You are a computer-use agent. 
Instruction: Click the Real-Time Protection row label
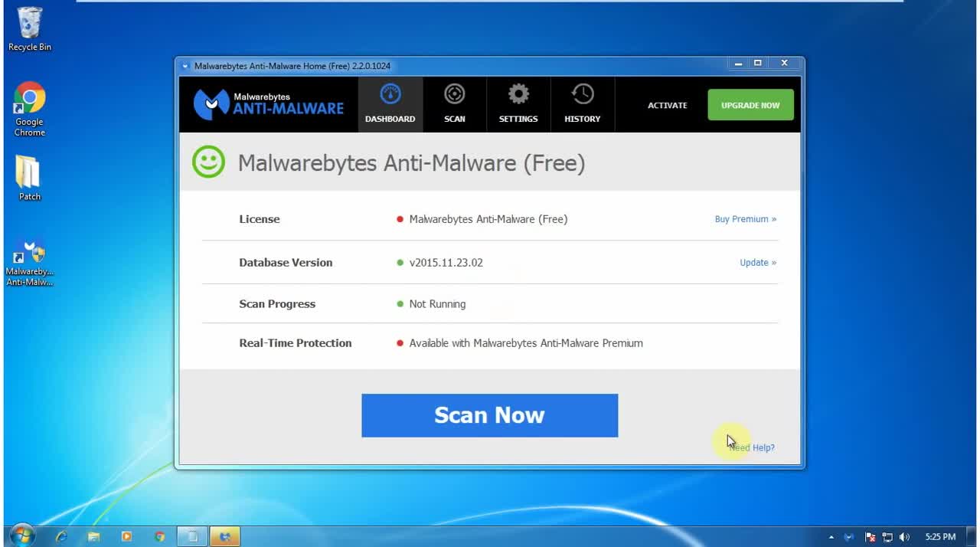[x=296, y=343]
